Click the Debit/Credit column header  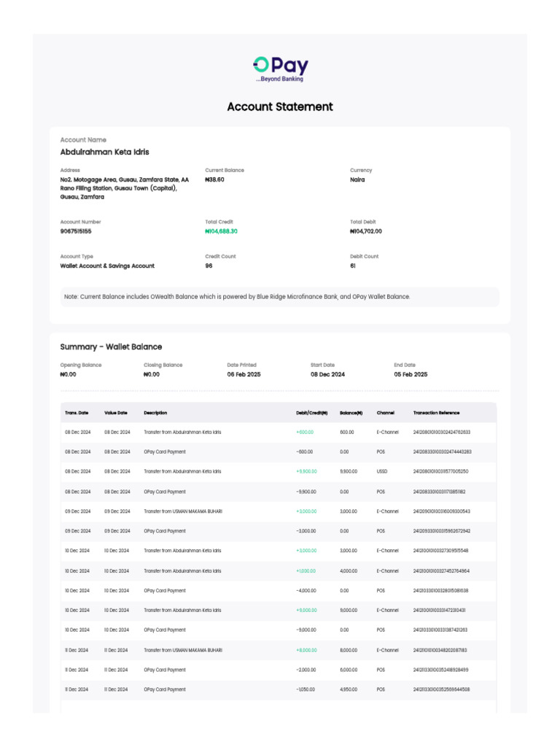[x=311, y=413]
